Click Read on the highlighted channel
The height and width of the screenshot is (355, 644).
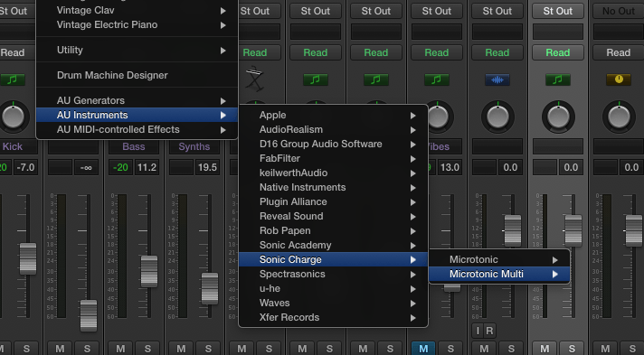point(558,52)
